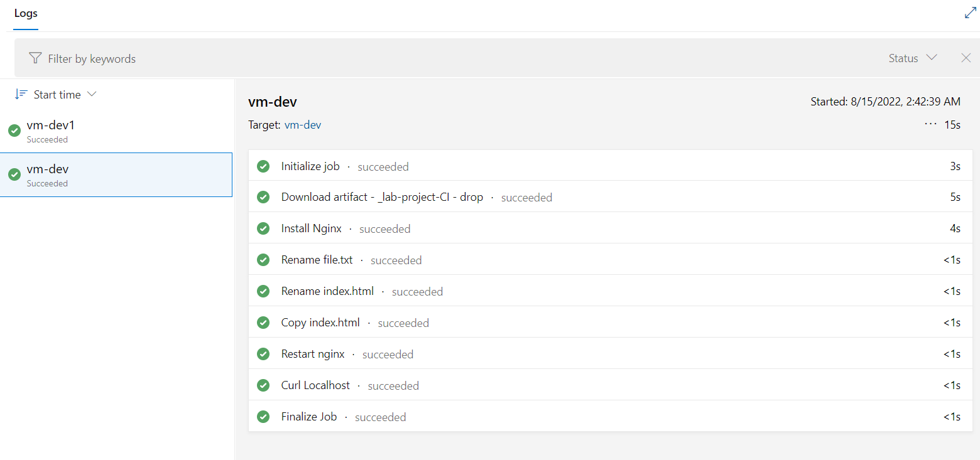Click succeeded status beside Curl Localhost
This screenshot has height=460, width=980.
[x=393, y=386]
